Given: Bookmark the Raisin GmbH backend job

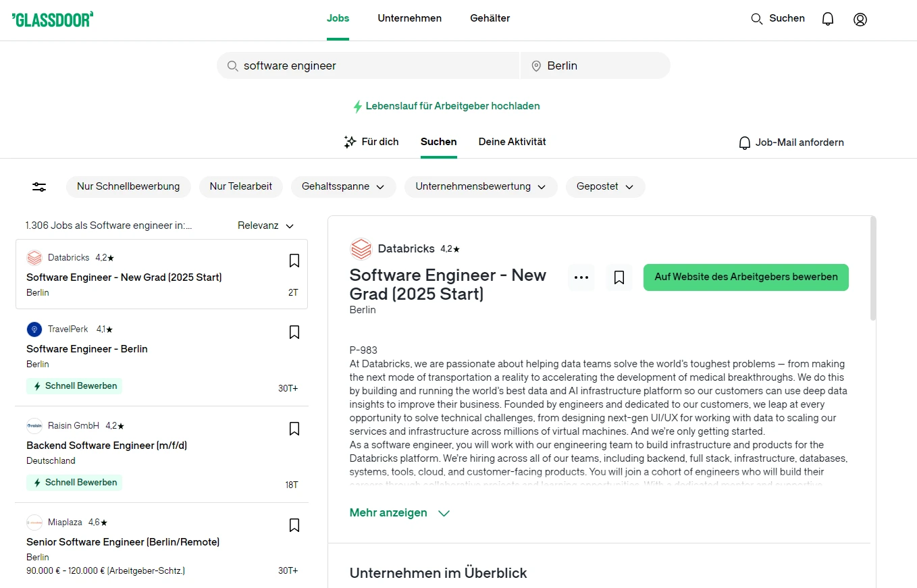Looking at the screenshot, I should pyautogui.click(x=294, y=429).
